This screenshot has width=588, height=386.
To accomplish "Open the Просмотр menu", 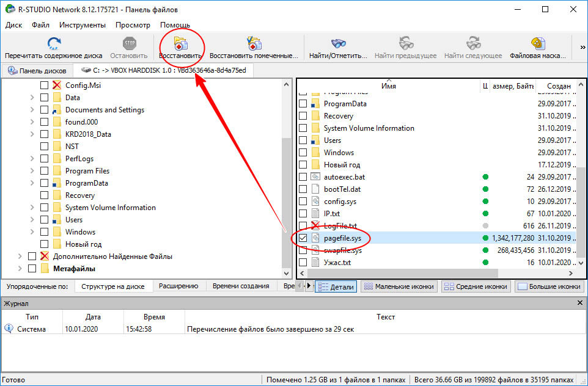I will coord(133,25).
